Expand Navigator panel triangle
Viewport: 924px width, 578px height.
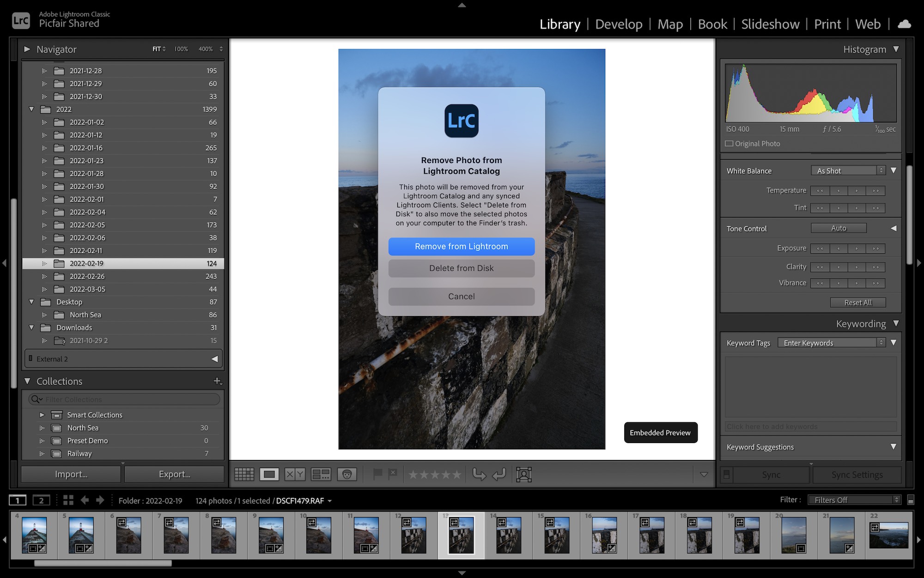click(27, 49)
